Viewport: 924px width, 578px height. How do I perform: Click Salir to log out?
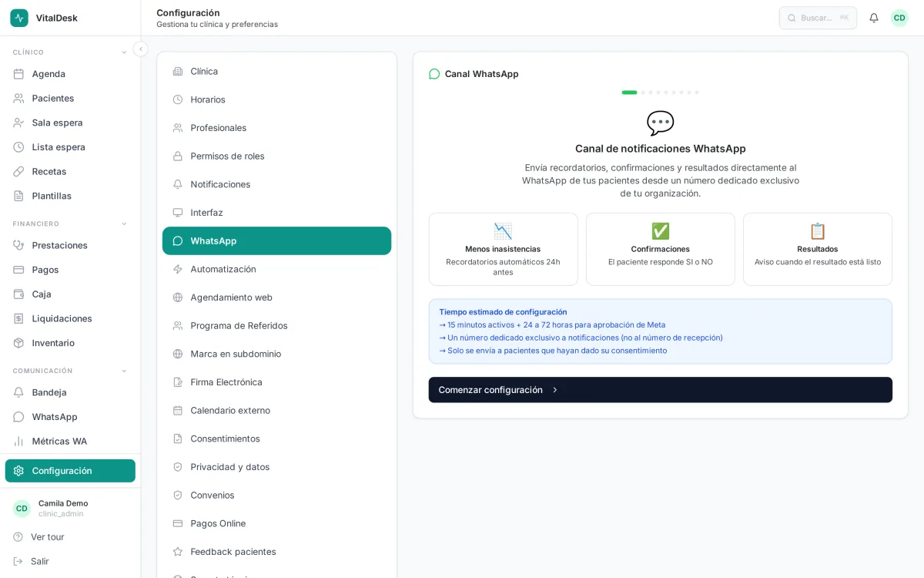point(39,561)
